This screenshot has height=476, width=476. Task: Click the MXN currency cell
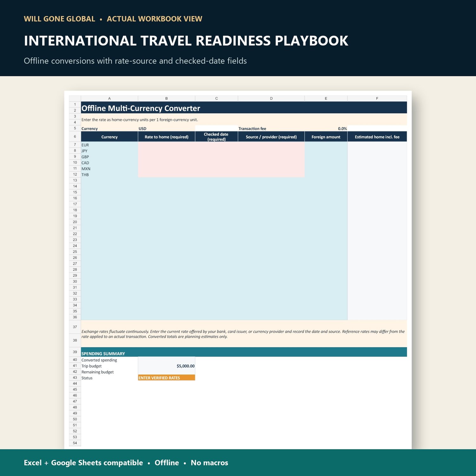point(109,169)
